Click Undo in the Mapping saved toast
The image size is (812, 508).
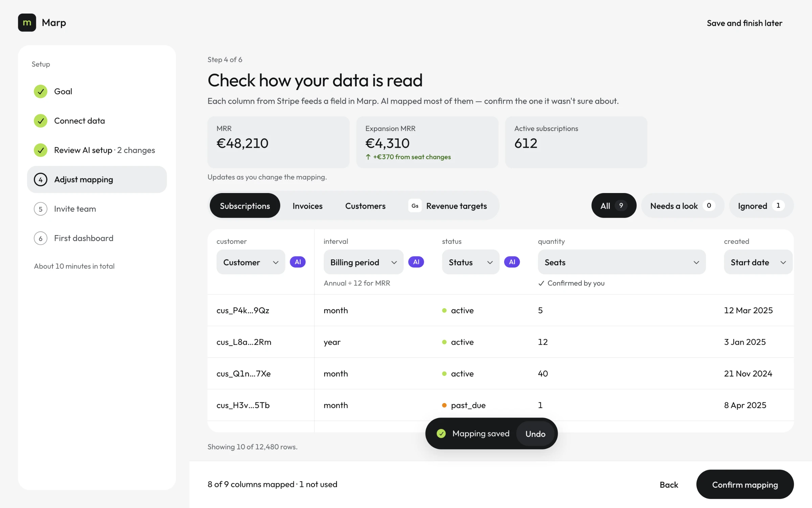tap(535, 433)
